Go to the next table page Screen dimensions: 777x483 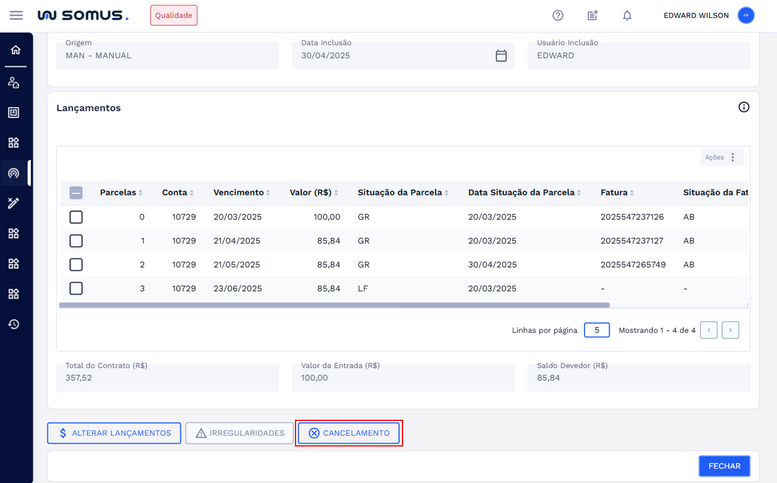[731, 330]
